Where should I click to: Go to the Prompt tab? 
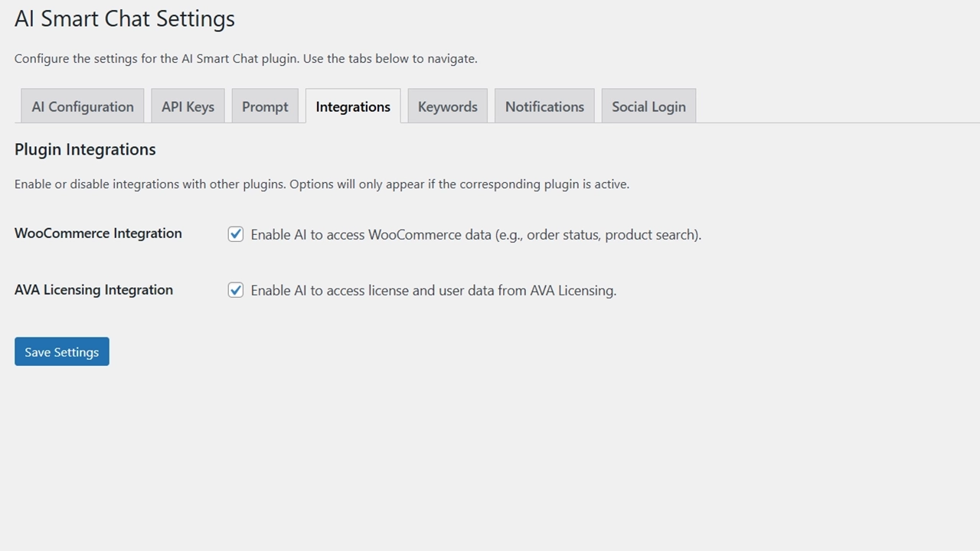(x=265, y=106)
